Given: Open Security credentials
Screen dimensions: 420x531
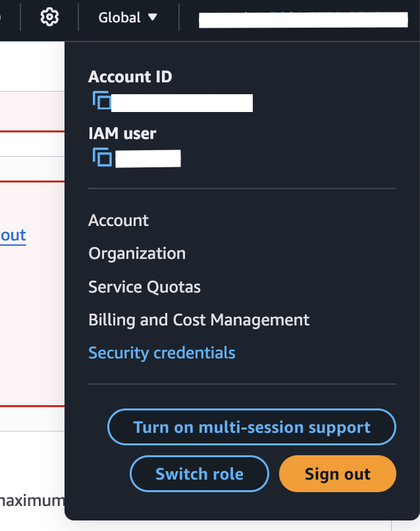Looking at the screenshot, I should pos(161,353).
